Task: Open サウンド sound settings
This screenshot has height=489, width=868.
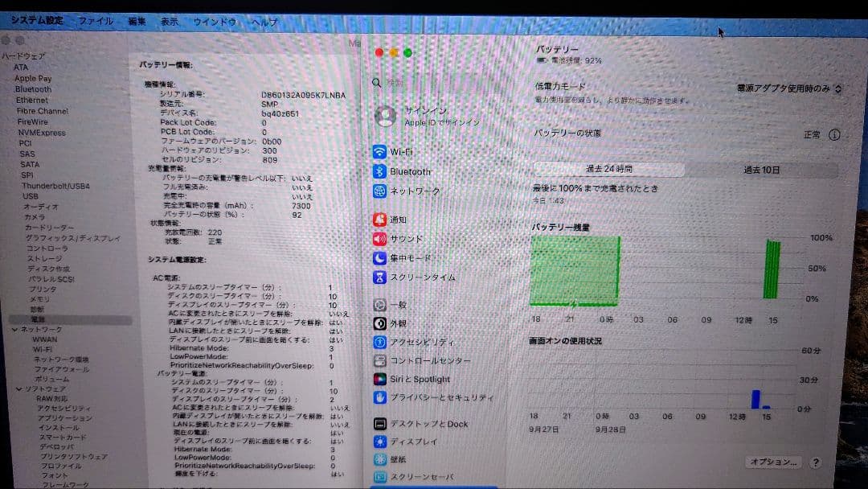Action: [x=406, y=238]
